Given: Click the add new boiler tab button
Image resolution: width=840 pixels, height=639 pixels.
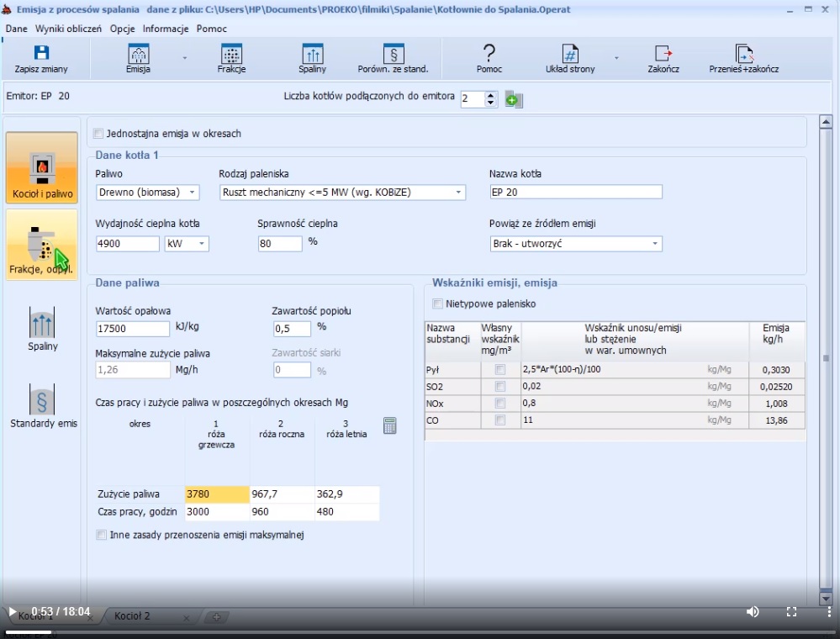Looking at the screenshot, I should [216, 617].
